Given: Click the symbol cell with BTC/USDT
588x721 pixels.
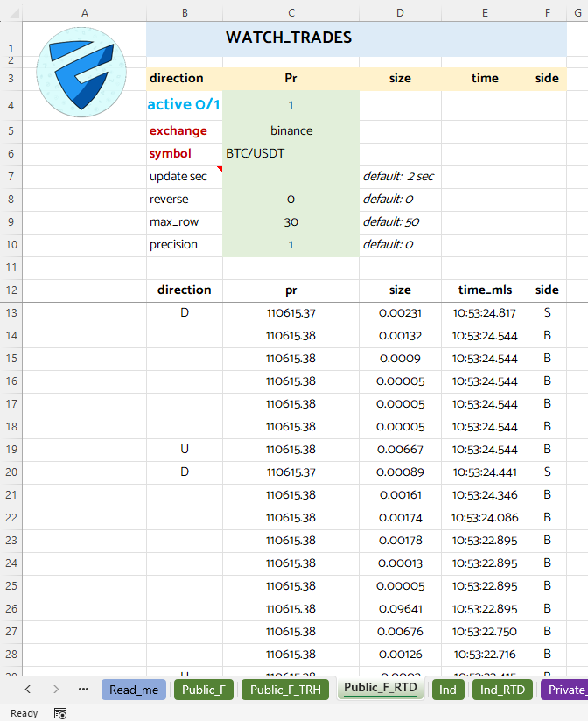Looking at the screenshot, I should coord(290,154).
